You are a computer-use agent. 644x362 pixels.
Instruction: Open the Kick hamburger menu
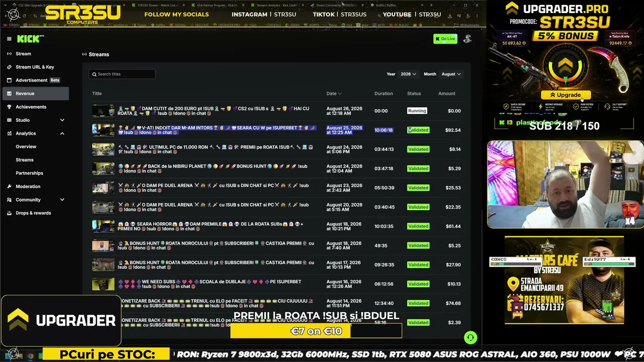[9, 39]
